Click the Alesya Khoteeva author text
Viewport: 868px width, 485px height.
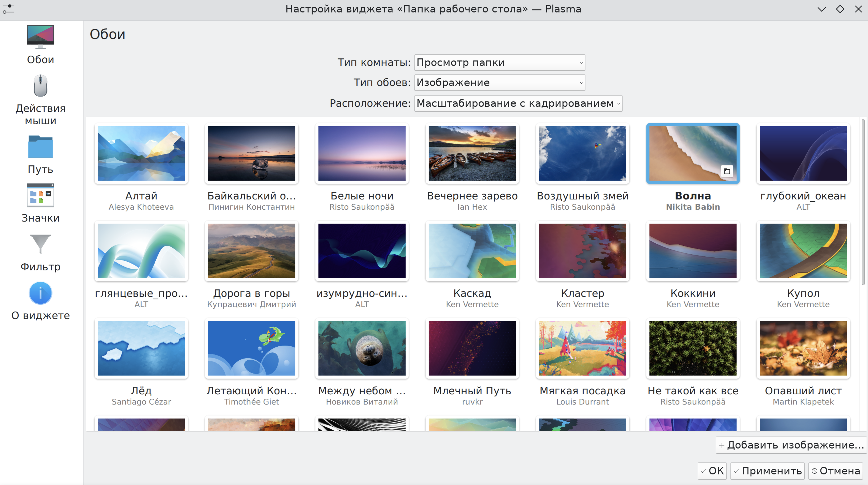tap(141, 207)
